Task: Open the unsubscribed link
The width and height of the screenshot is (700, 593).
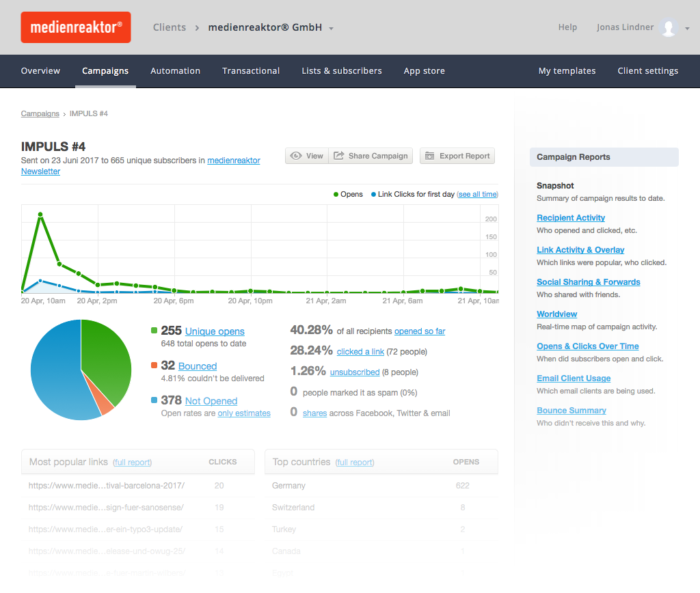Action: (x=355, y=372)
